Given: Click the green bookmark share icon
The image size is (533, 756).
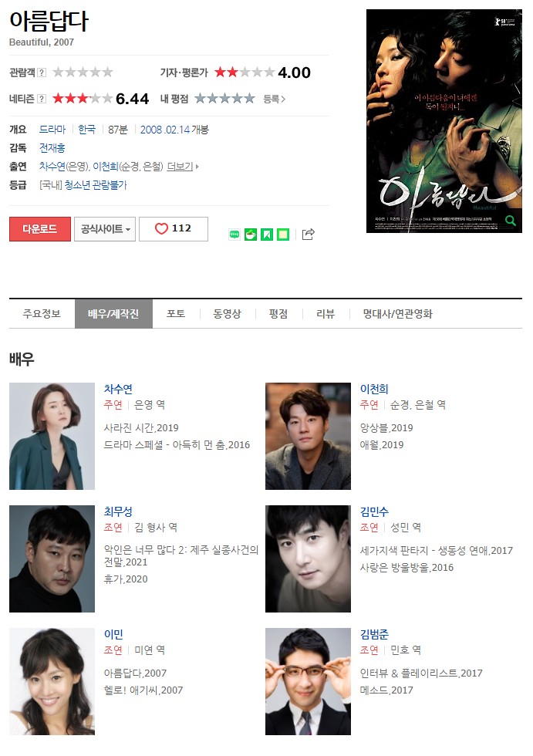Looking at the screenshot, I should (267, 235).
